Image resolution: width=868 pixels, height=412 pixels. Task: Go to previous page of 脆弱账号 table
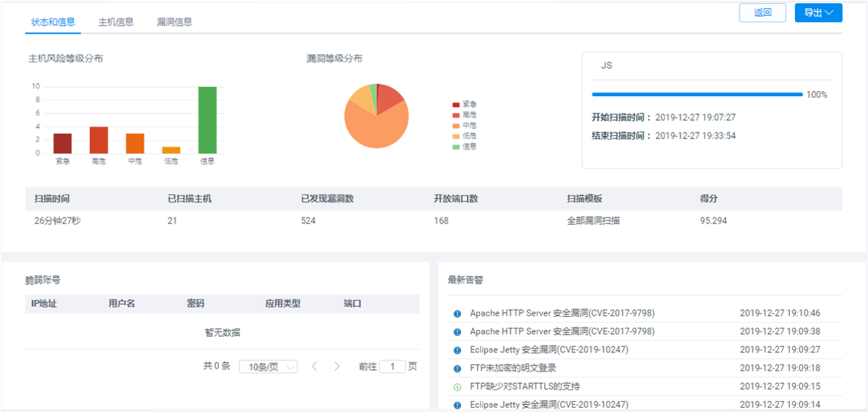(x=314, y=366)
